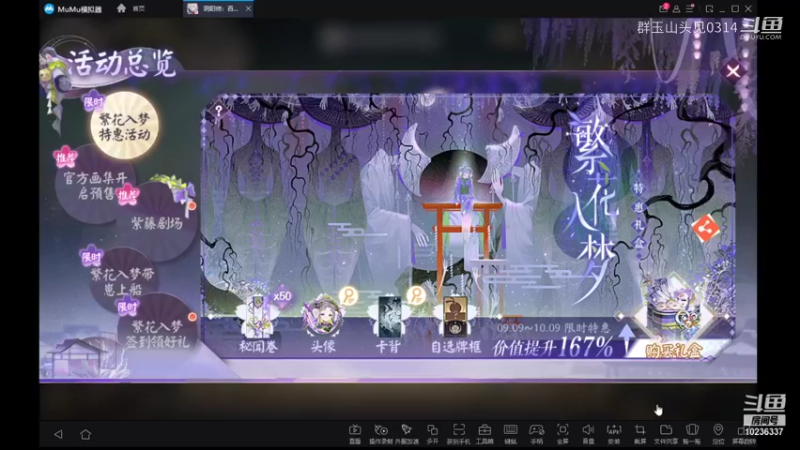800x450 pixels.
Task: Close the 阴阳师 game tab
Action: [248, 9]
